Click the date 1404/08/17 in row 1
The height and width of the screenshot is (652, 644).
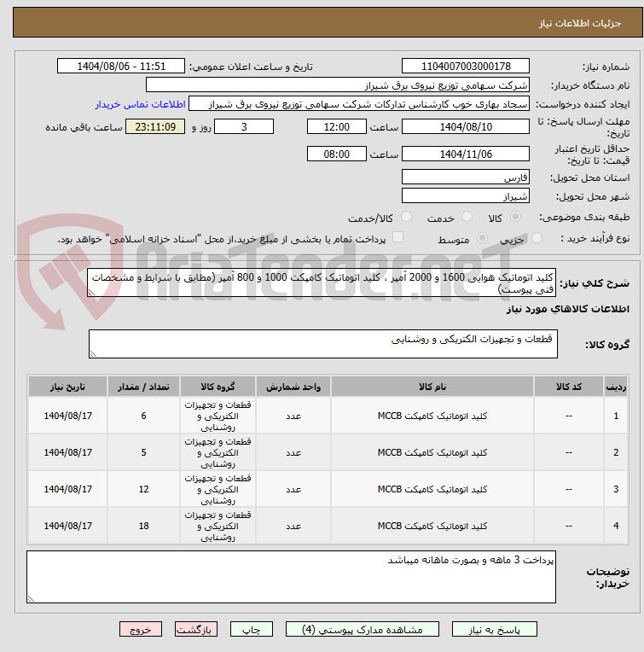[x=67, y=416]
